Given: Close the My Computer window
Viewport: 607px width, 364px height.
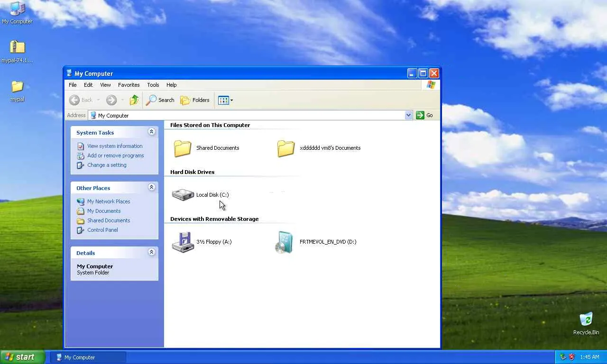Looking at the screenshot, I should [x=434, y=73].
